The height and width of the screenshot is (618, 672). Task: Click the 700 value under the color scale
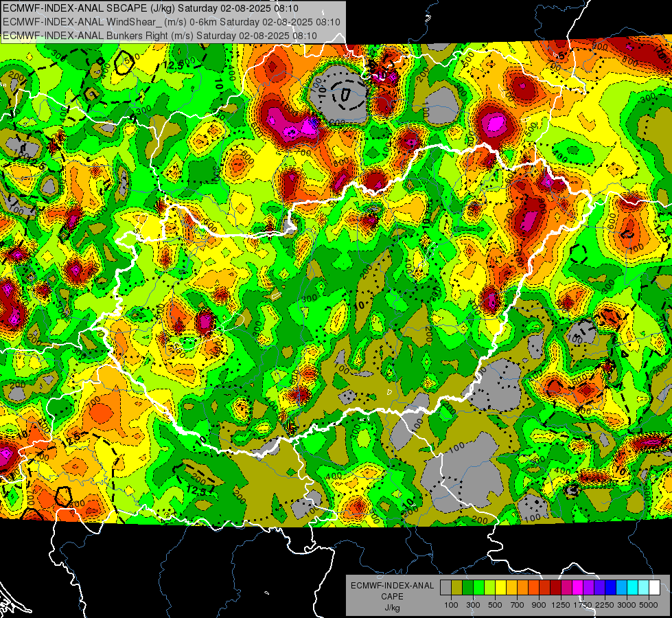518,605
